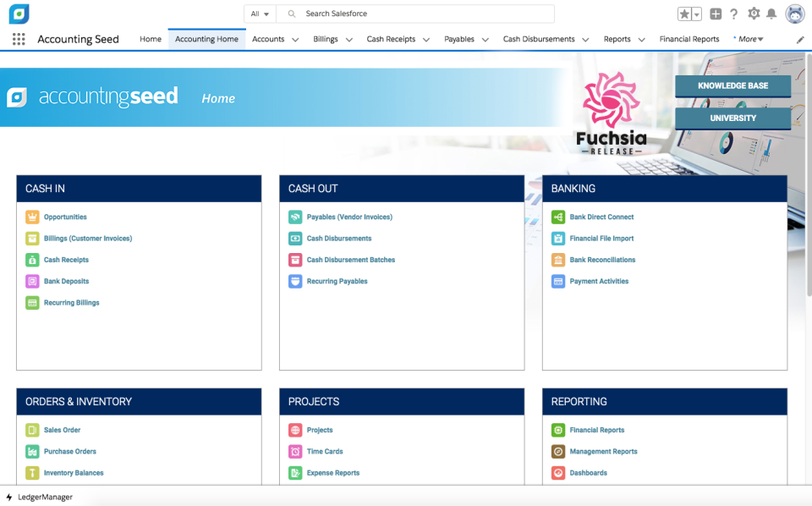Expand the Billings tab chevron

[x=349, y=40]
